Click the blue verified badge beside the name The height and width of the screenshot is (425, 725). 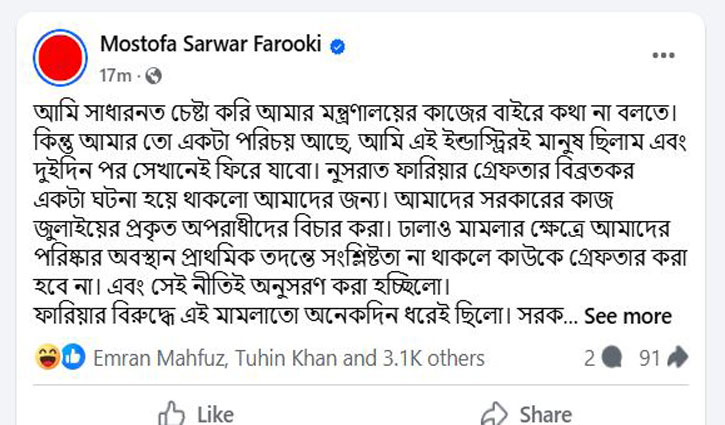339,46
